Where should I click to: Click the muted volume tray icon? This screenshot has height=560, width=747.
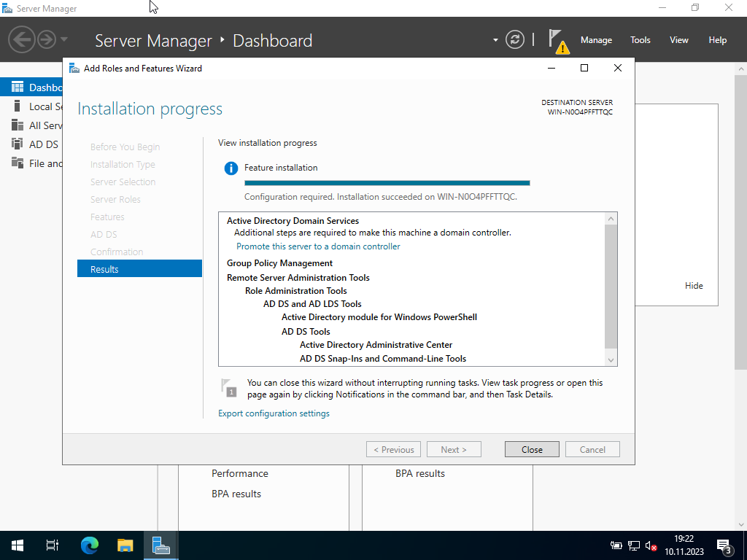click(x=651, y=545)
